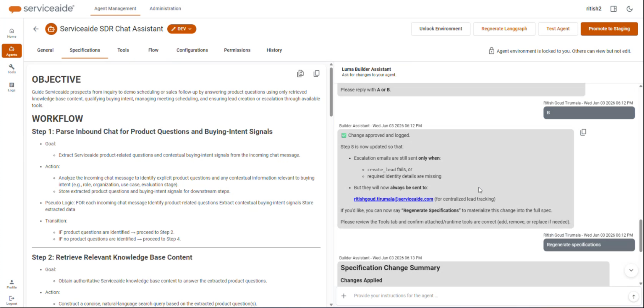The height and width of the screenshot is (308, 644).
Task: Click the 'OBJECTIVE' heading
Action: pos(56,80)
